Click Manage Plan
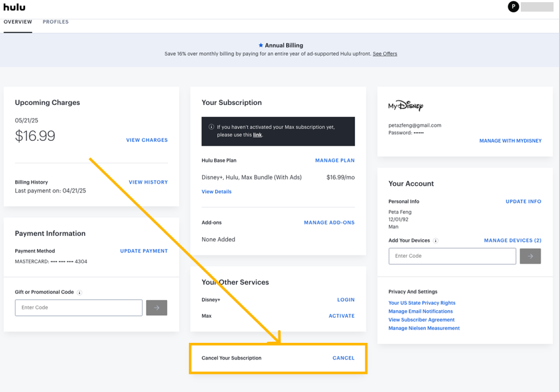The image size is (559, 392). pyautogui.click(x=335, y=161)
